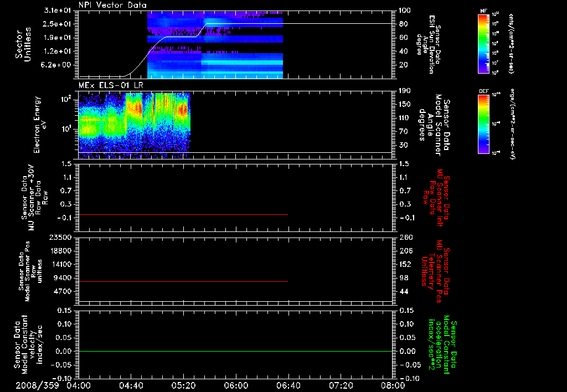Click the "3.1e+01" sector tick value
Viewport: 567px width, 392px height.
pos(58,11)
